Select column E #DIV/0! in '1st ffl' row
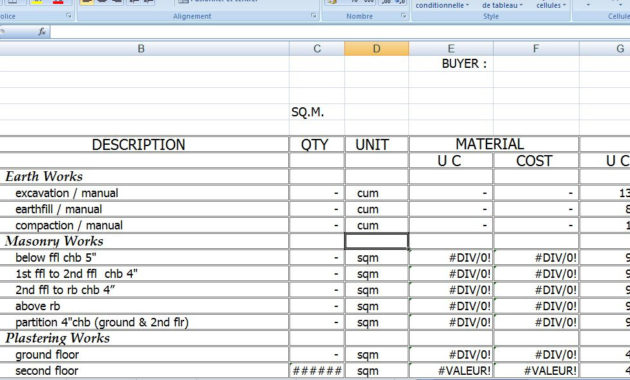Viewport: 630px width, 380px height. coord(451,274)
